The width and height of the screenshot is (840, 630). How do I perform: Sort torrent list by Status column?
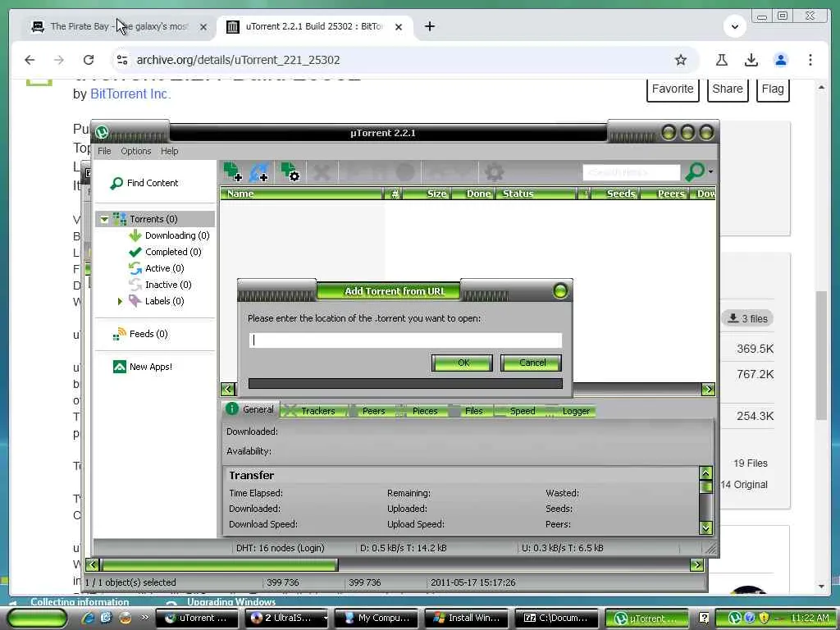(536, 194)
